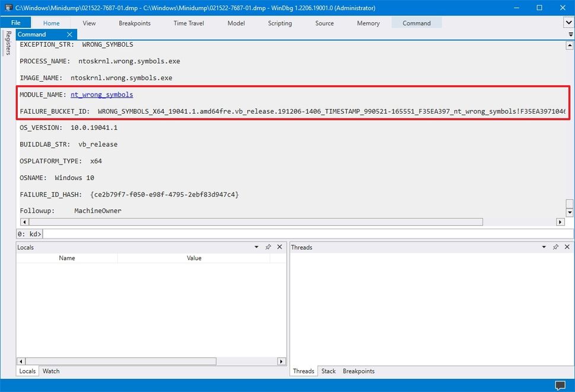The width and height of the screenshot is (575, 392).
Task: Select the Scripting ribbon tab
Action: pyautogui.click(x=279, y=23)
